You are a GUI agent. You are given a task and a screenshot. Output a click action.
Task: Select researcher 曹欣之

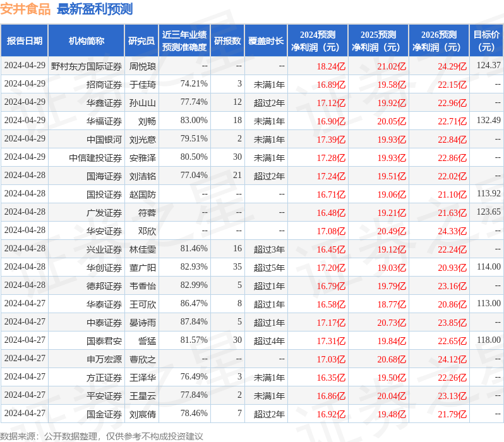142,359
